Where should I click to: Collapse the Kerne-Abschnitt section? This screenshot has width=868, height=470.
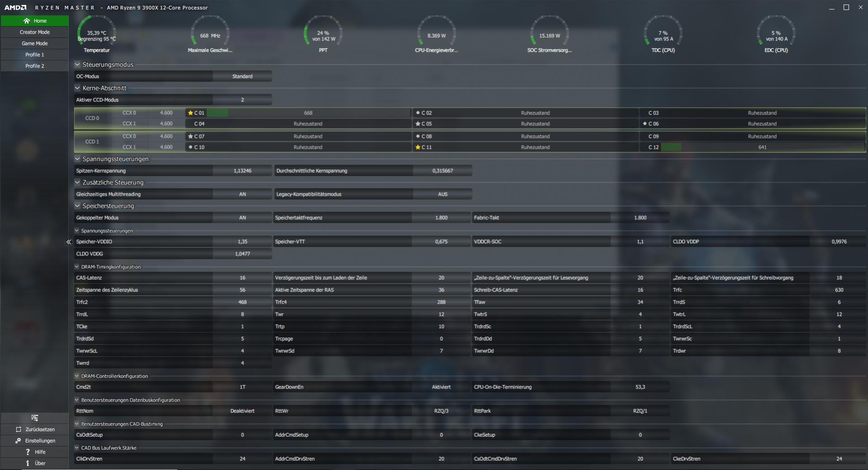tap(77, 88)
